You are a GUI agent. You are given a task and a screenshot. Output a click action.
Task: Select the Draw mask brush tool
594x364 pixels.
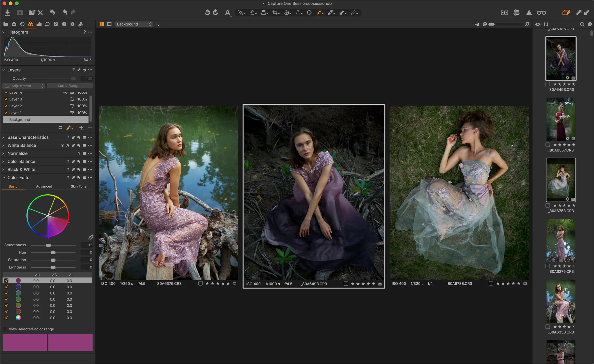click(320, 12)
